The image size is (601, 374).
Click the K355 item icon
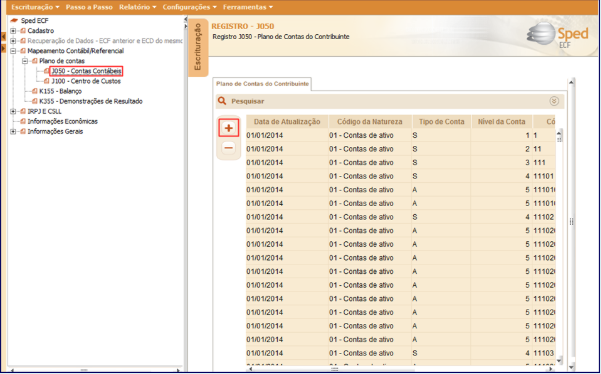[x=34, y=101]
